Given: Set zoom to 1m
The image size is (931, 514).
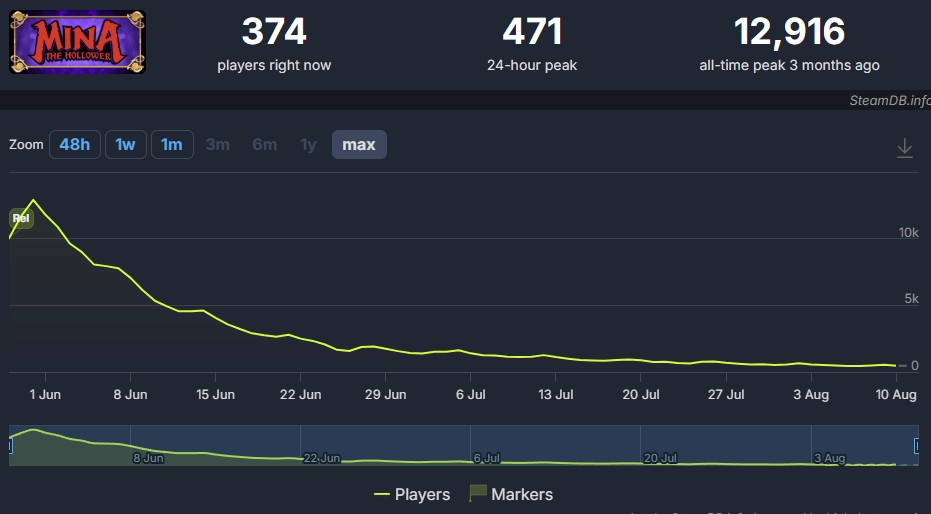Looking at the screenshot, I should (x=172, y=144).
